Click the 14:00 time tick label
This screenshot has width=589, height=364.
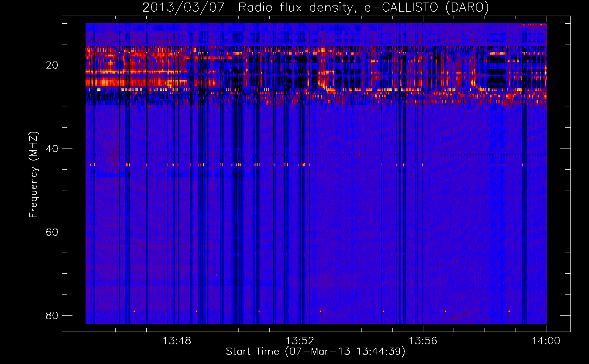pos(546,341)
